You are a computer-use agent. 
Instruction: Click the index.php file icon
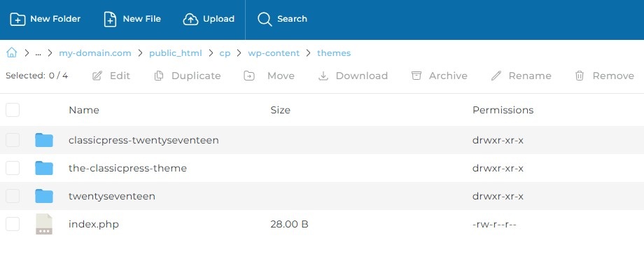[x=44, y=224]
